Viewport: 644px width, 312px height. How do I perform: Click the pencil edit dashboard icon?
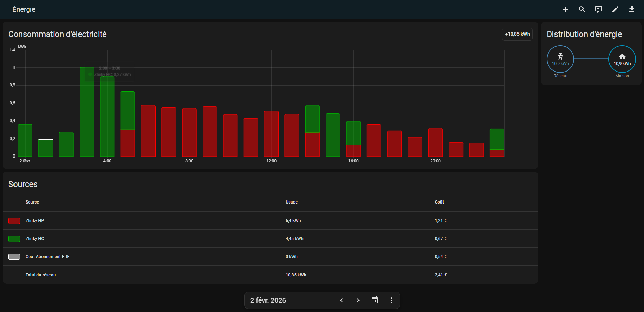click(615, 9)
